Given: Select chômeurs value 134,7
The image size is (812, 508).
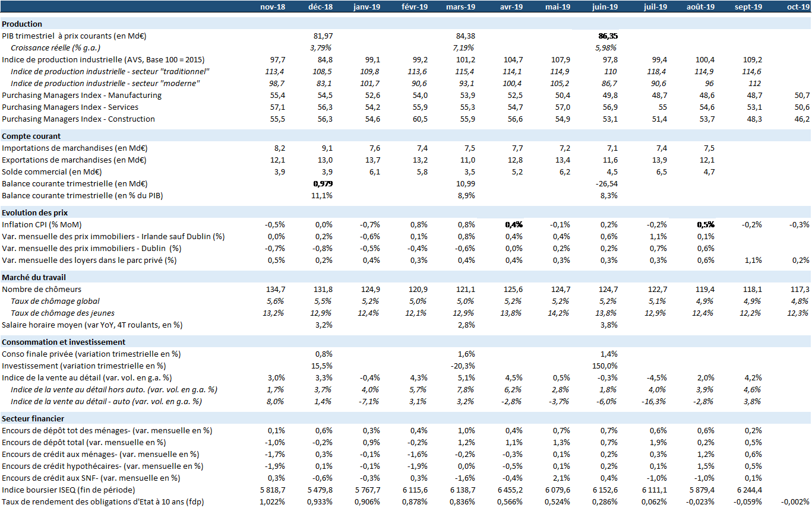Looking at the screenshot, I should [276, 289].
